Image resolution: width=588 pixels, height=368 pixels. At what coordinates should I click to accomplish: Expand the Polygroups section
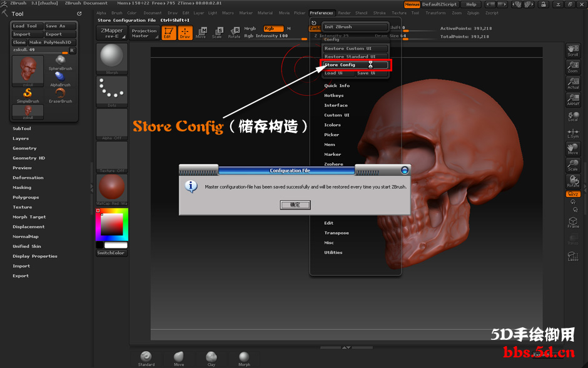point(26,197)
